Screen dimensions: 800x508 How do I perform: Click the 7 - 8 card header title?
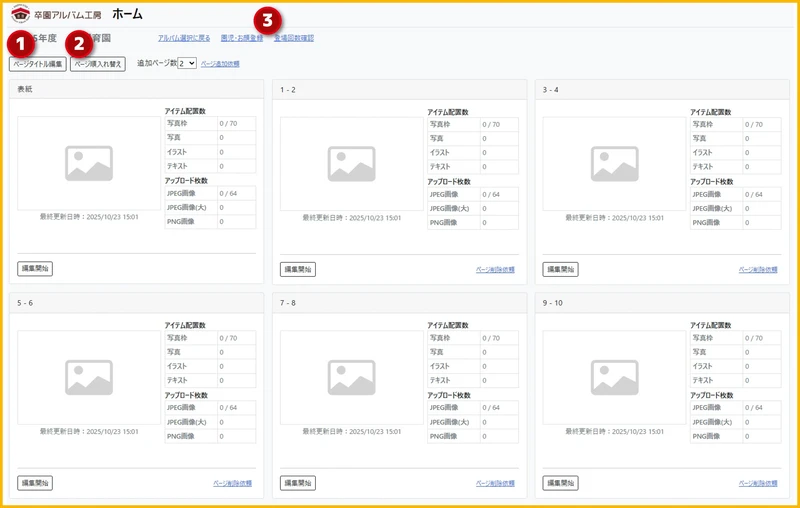pyautogui.click(x=288, y=303)
